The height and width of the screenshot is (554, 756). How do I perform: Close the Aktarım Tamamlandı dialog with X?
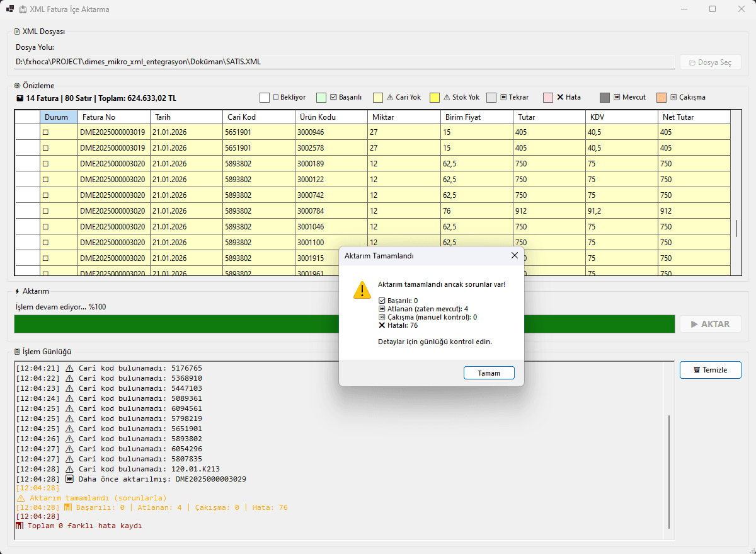pos(515,255)
